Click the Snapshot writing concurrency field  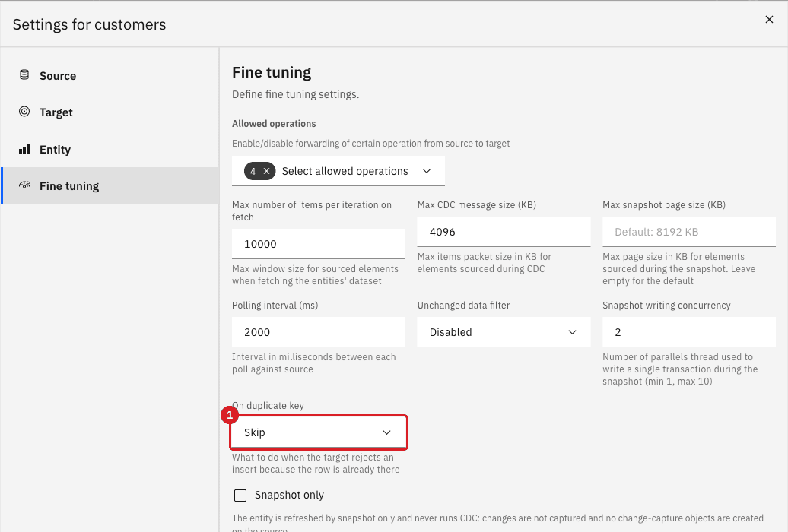coord(689,332)
